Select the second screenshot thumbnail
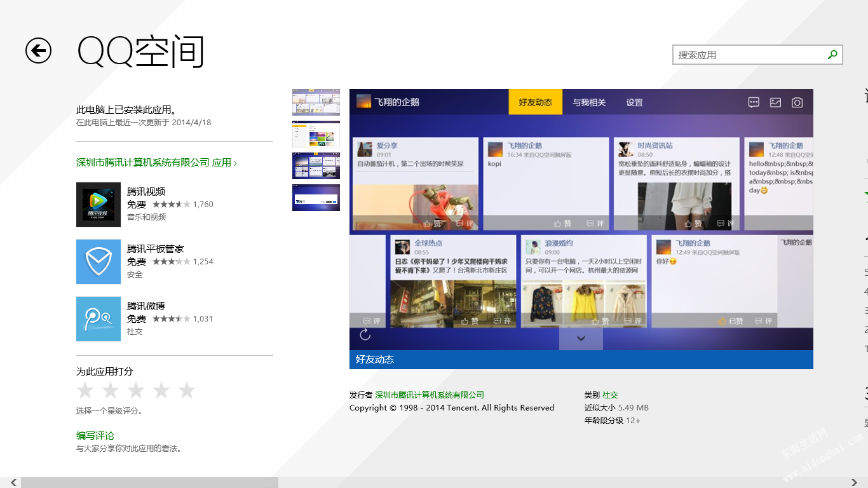The height and width of the screenshot is (488, 868). [x=316, y=134]
